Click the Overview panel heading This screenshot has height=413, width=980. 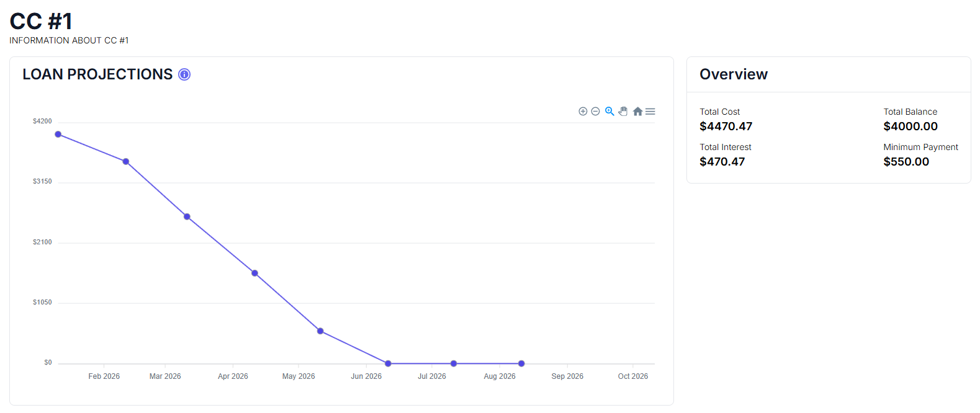[x=734, y=74]
